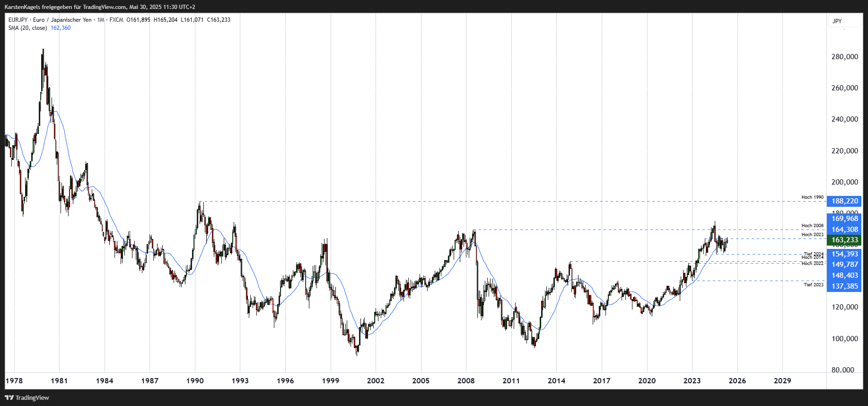Viewport: 868px width, 406px height.
Task: Click the 200,000 price axis value
Action: click(844, 182)
